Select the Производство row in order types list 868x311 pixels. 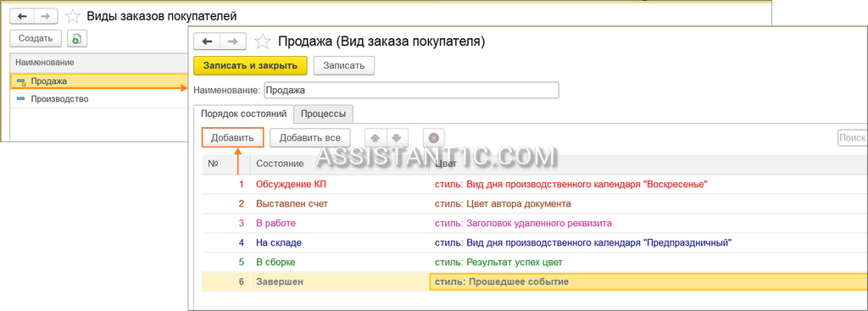tap(100, 100)
